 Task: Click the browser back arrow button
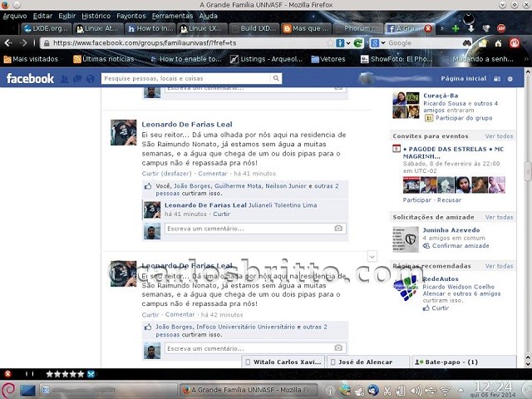(7, 42)
